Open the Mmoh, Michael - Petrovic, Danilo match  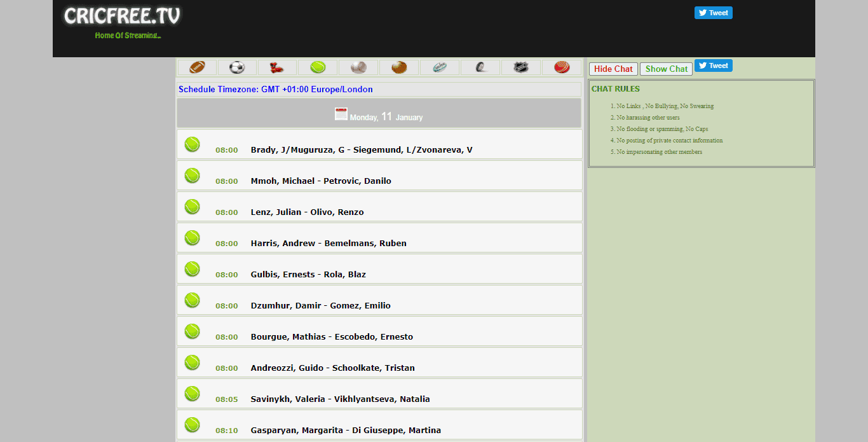point(321,181)
